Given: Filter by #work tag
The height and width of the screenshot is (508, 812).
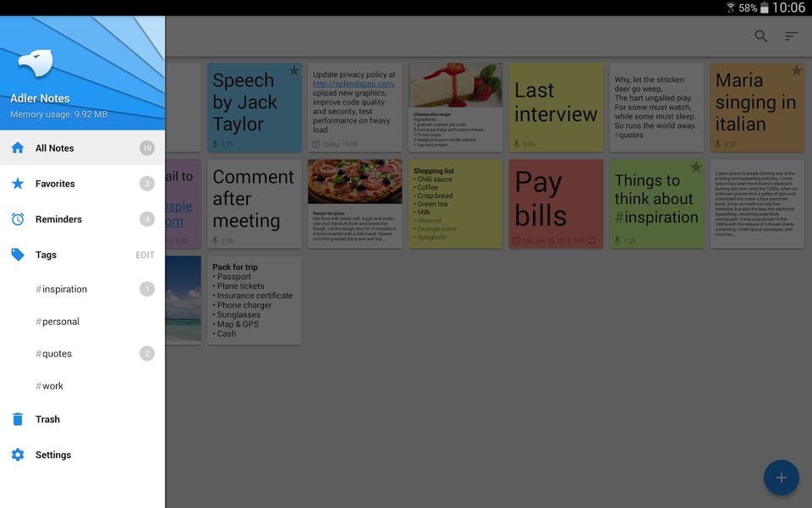Looking at the screenshot, I should pos(82,386).
